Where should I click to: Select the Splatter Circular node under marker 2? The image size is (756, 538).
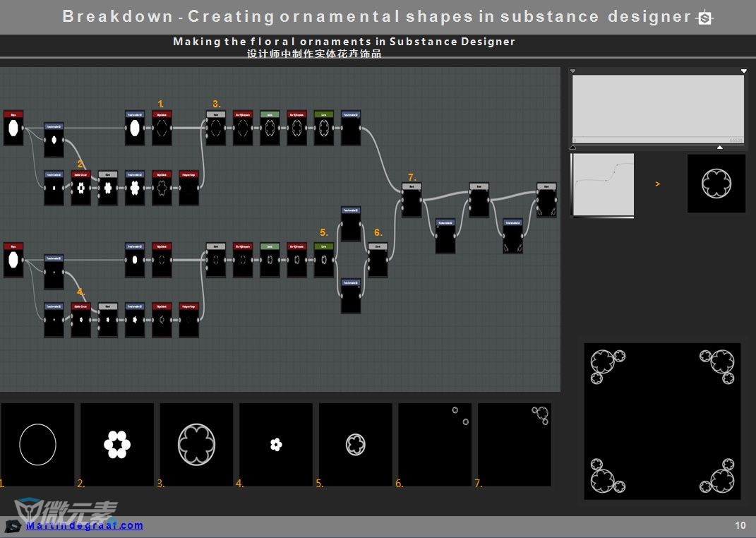coord(81,188)
